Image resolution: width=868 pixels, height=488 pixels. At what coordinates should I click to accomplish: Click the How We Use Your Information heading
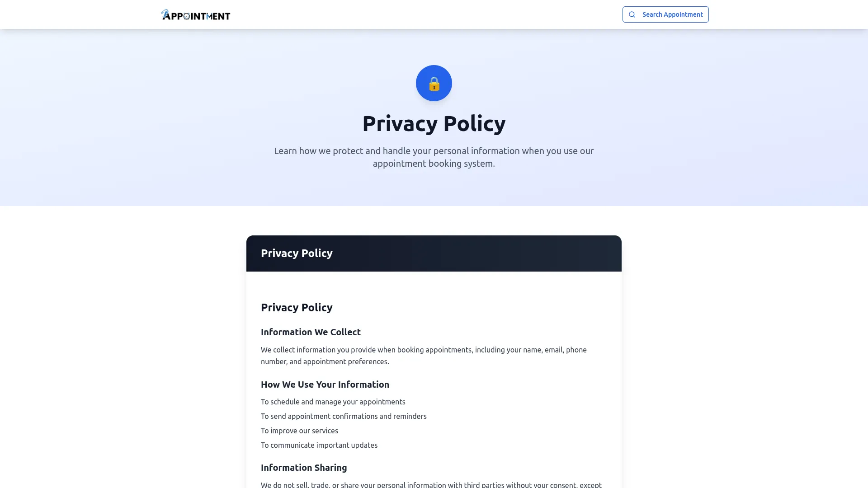[325, 385]
